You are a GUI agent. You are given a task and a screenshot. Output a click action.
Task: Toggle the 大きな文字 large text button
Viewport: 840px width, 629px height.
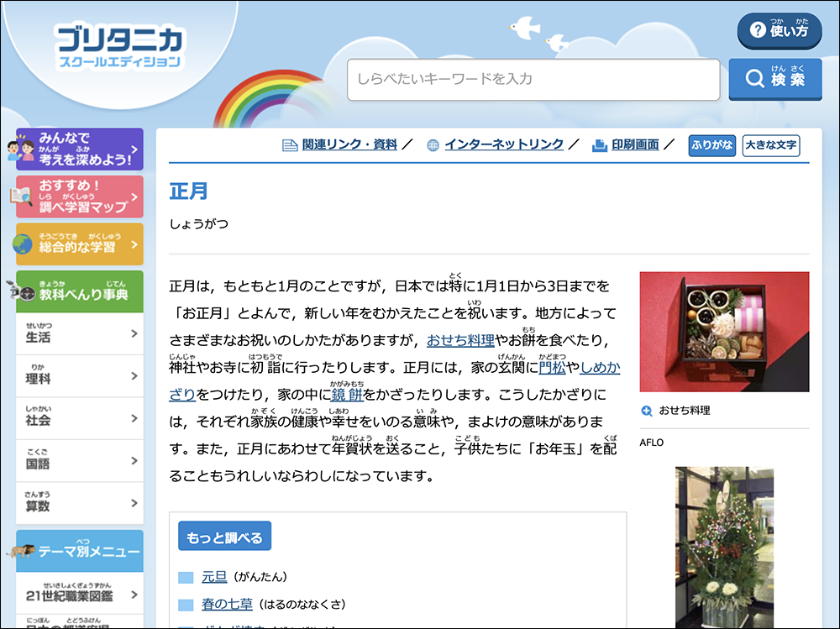771,145
